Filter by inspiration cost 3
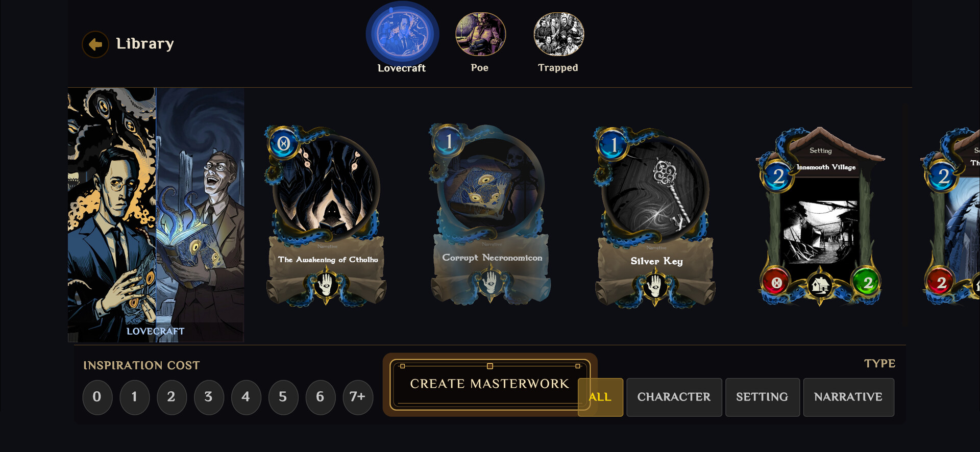This screenshot has height=452, width=980. (209, 397)
